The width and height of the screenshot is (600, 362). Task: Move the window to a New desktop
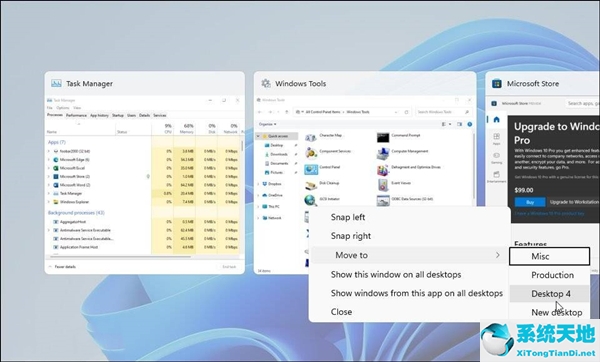point(556,313)
